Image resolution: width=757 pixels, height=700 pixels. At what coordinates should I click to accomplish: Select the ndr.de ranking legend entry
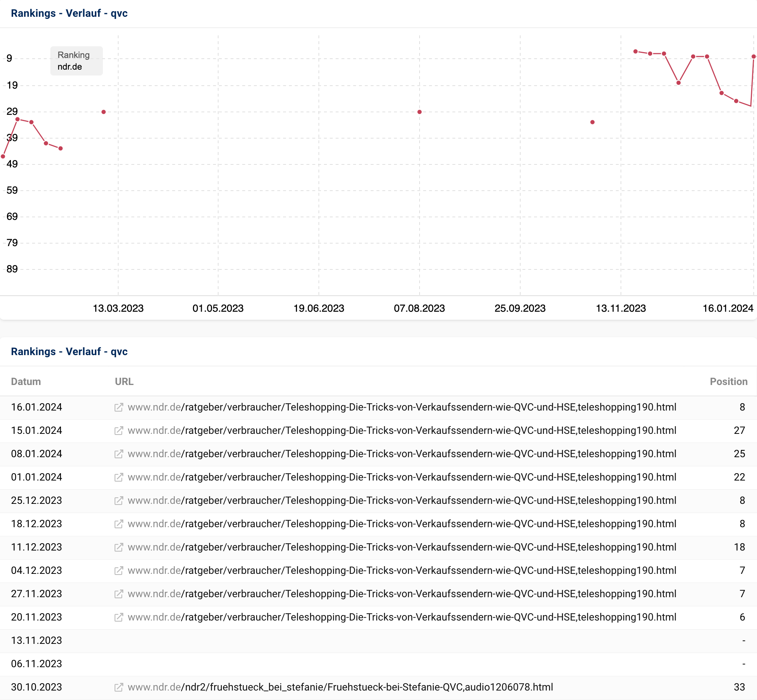70,67
